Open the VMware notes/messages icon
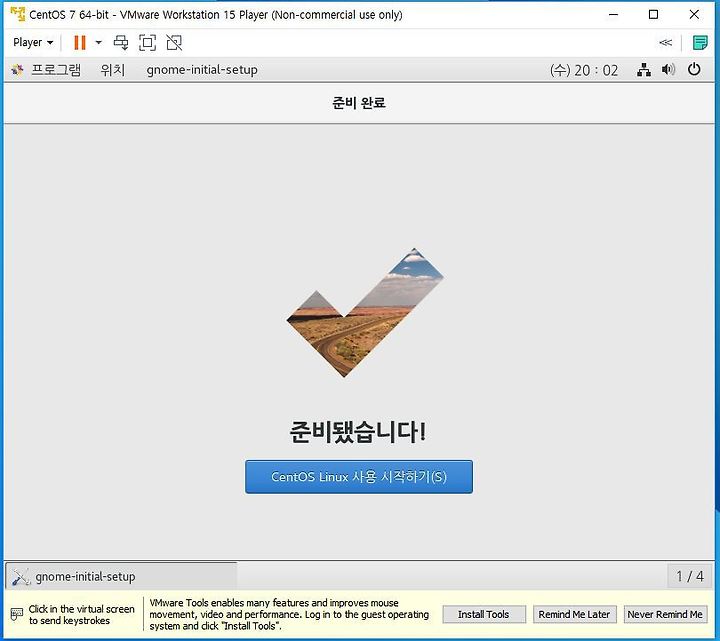The width and height of the screenshot is (720, 641). tap(699, 43)
